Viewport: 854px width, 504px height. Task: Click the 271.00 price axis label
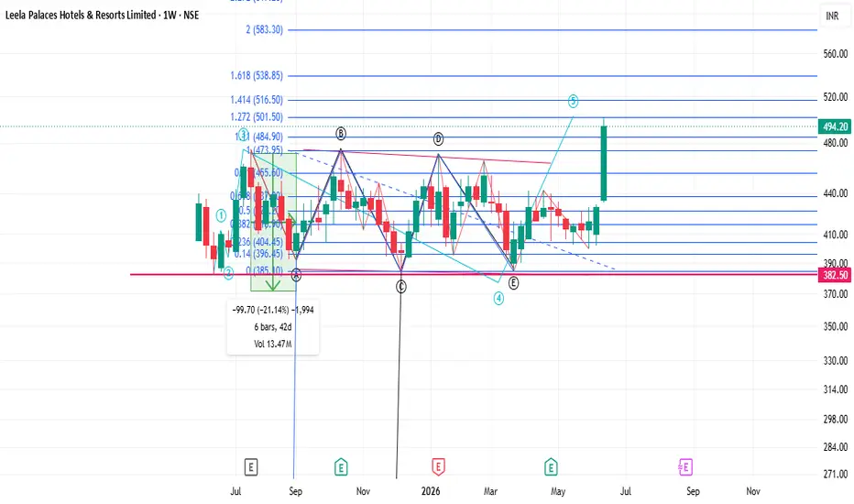(x=835, y=475)
